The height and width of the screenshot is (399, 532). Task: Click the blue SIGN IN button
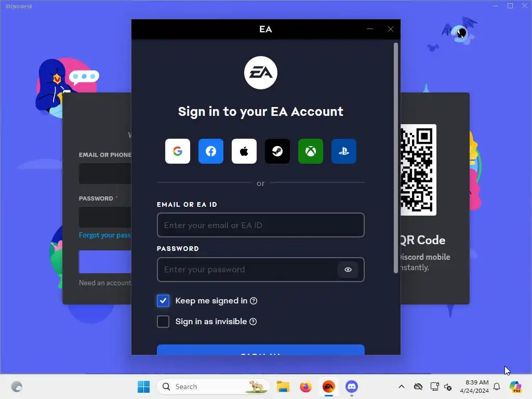point(261,350)
